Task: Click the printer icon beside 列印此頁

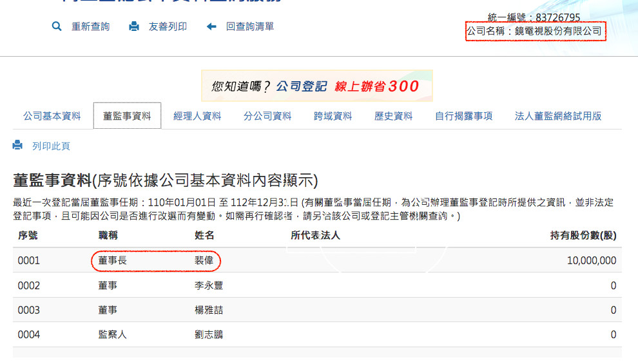Action: 17,146
